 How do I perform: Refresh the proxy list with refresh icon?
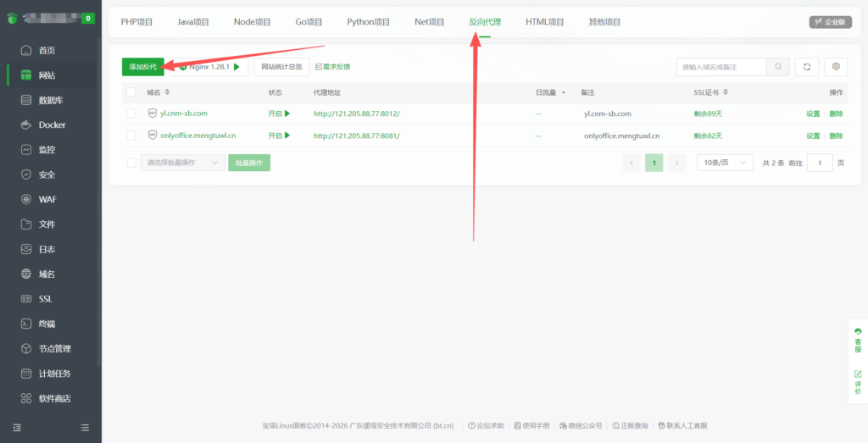[807, 67]
